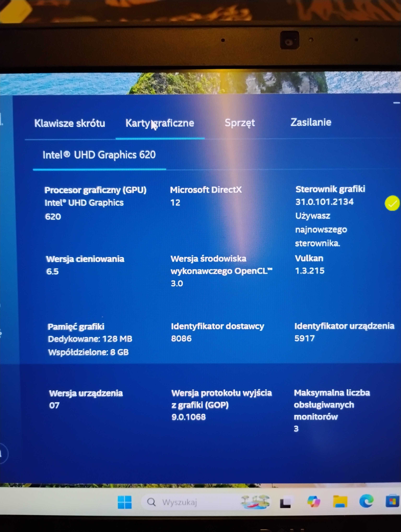Click the Identyfikator dostawcy heading
Screen dimensions: 401x532
218,326
